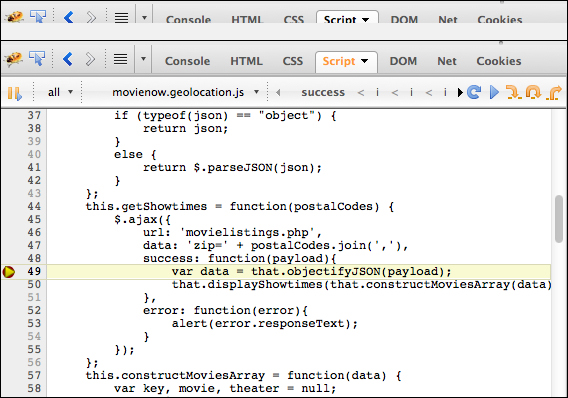Remove the breakpoint marker on line 49
The width and height of the screenshot is (568, 398).
tap(9, 272)
